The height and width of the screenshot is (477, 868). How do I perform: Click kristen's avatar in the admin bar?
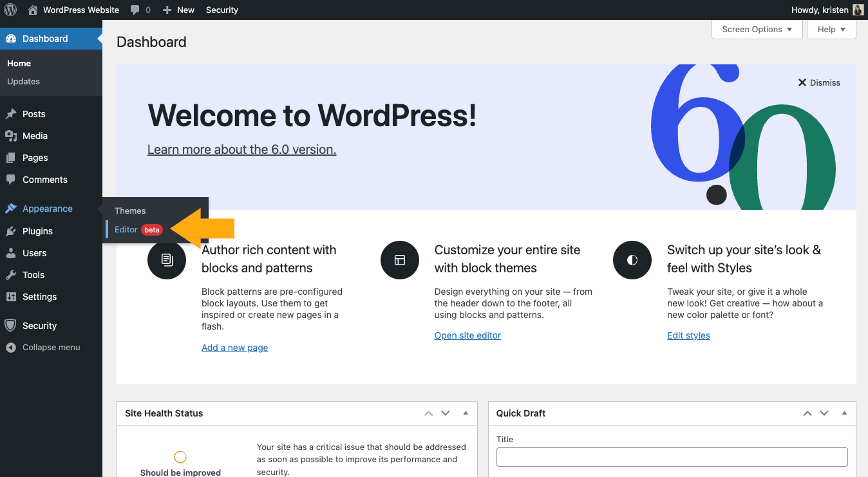pos(858,10)
